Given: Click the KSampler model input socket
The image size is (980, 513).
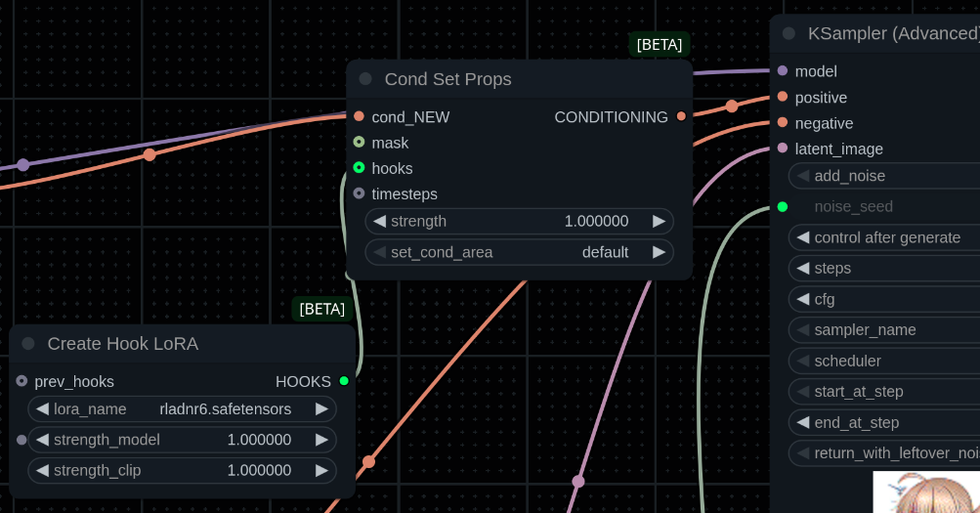Looking at the screenshot, I should (783, 70).
